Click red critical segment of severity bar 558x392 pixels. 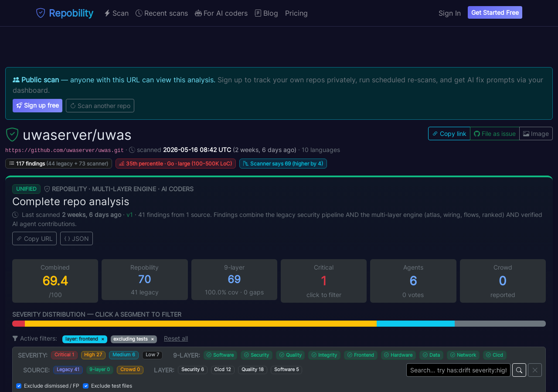[18, 324]
